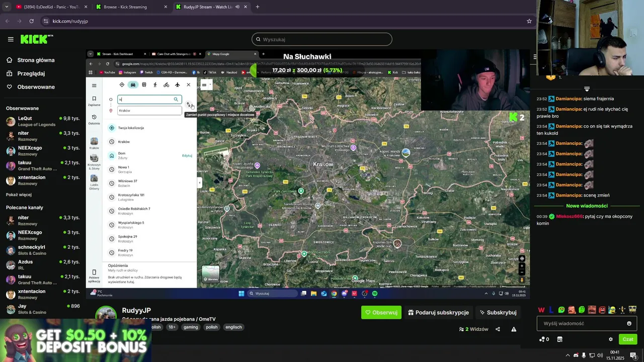Follow channel with green Obserwuj button

click(381, 312)
